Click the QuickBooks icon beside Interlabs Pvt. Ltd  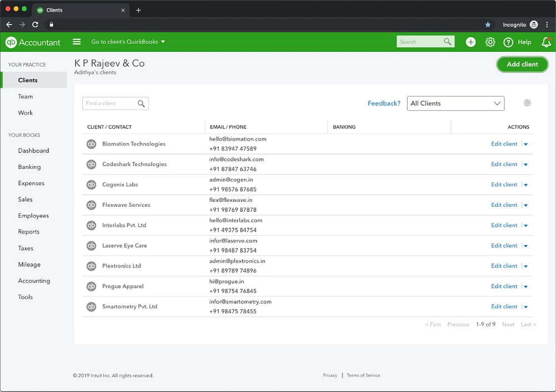[x=92, y=225]
